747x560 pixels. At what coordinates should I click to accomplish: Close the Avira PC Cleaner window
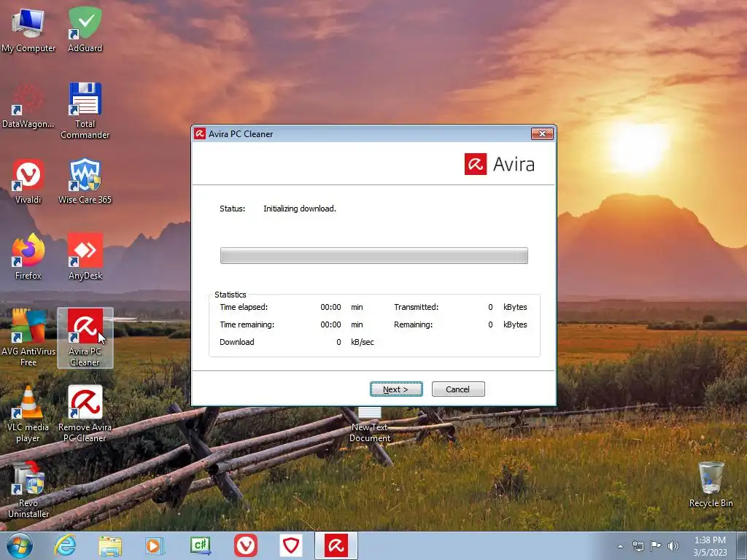pos(542,134)
